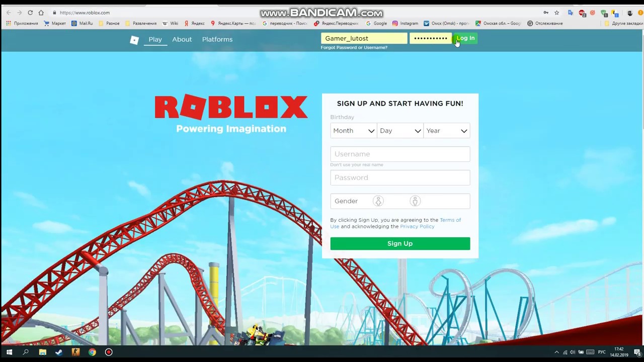Open File Explorer from the taskbar

click(42, 352)
